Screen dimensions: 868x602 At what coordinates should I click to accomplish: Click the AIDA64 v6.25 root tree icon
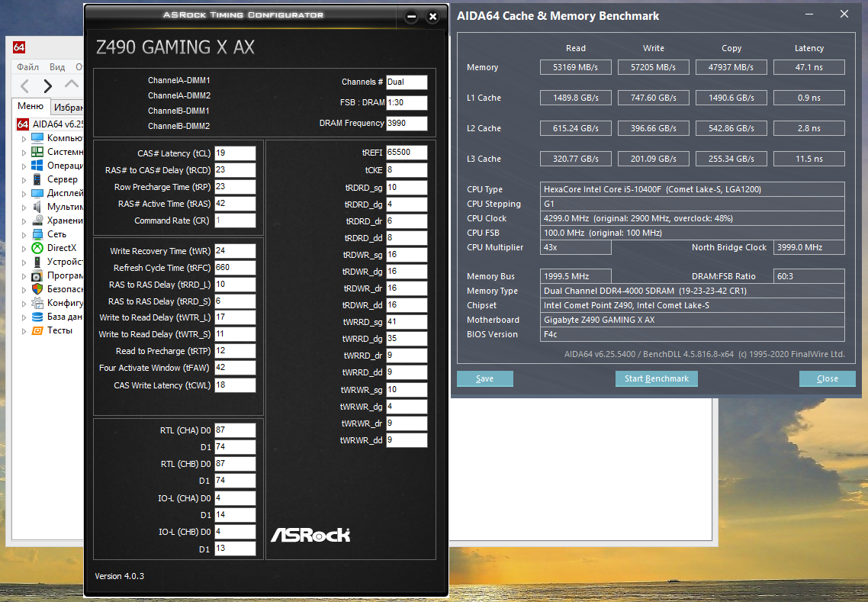click(x=23, y=124)
